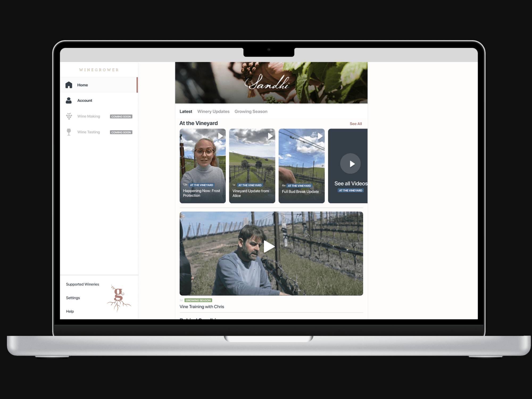This screenshot has height=399, width=532.
Task: Open Settings in sidebar footer
Action: coord(73,298)
